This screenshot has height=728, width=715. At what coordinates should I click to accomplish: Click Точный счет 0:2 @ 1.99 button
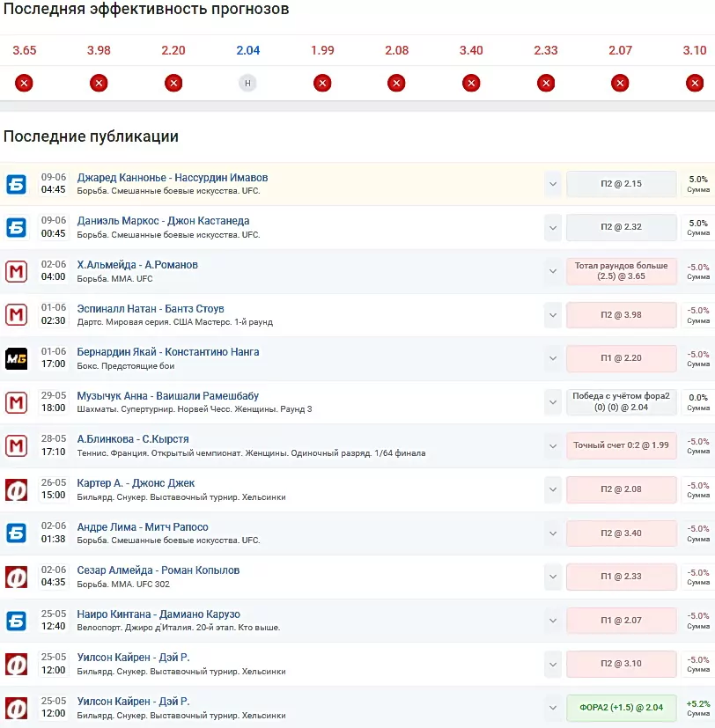[x=621, y=445]
